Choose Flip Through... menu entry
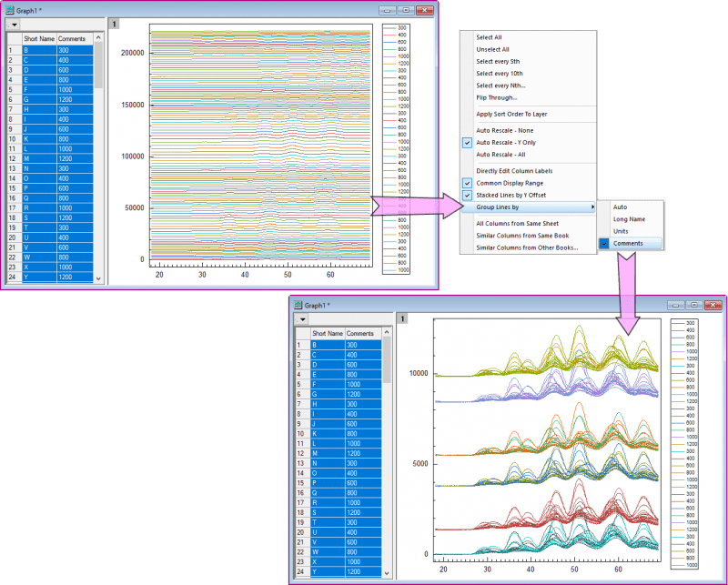Image resolution: width=728 pixels, height=585 pixels. [496, 97]
